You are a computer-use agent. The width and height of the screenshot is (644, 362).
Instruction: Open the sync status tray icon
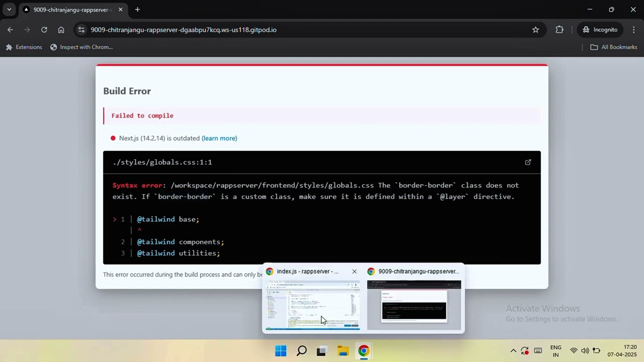point(525,351)
